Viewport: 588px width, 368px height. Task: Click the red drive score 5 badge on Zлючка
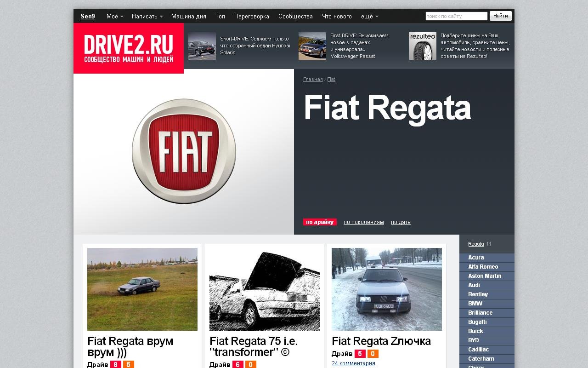(x=360, y=354)
